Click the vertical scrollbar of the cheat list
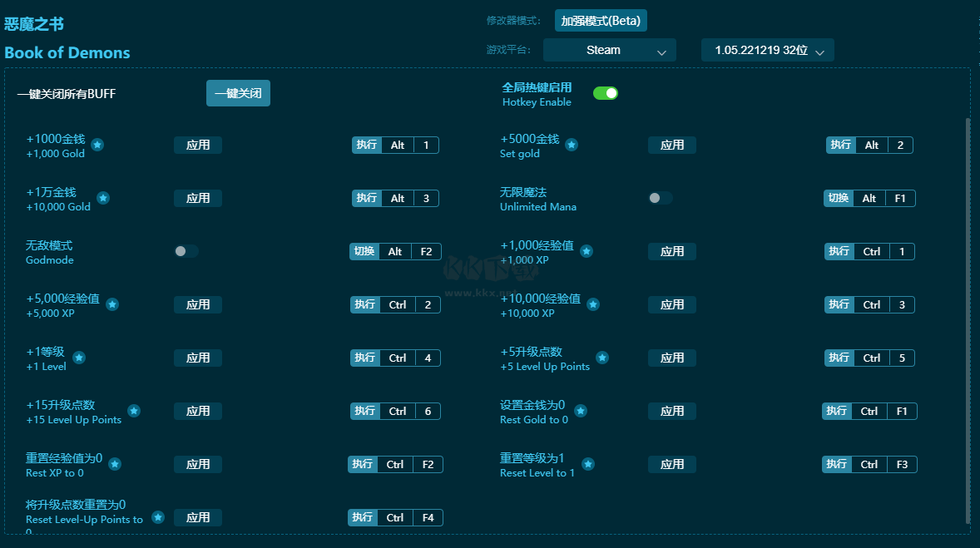The width and height of the screenshot is (980, 548). tap(968, 320)
